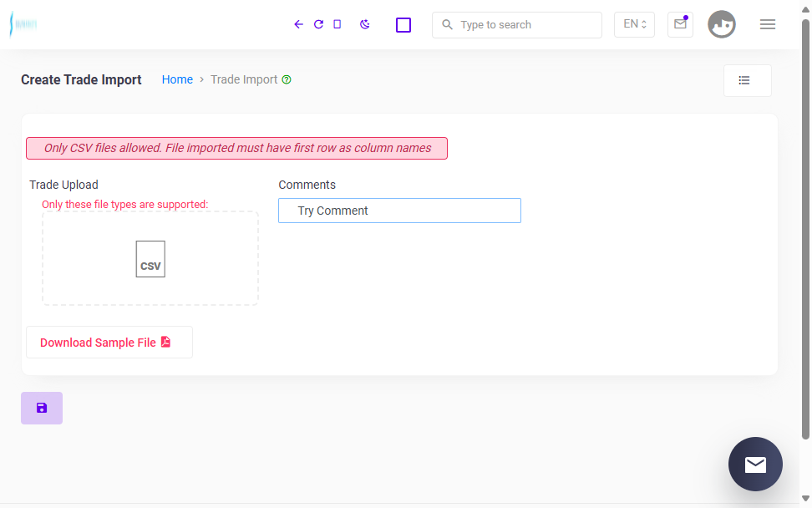812x508 pixels.
Task: Toggle dark mode moon icon
Action: (x=364, y=24)
